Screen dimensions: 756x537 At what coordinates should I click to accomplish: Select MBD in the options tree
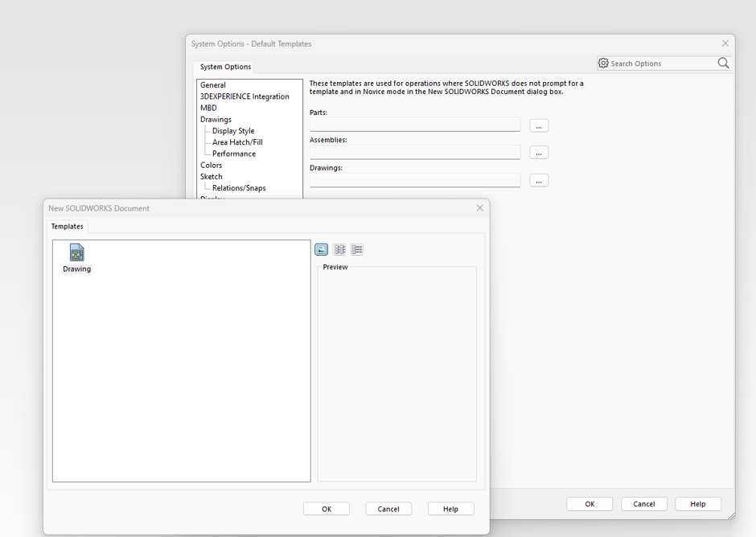(x=208, y=108)
